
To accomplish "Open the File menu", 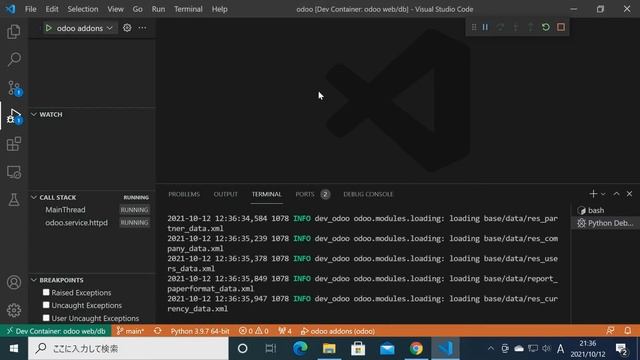I will click(31, 9).
